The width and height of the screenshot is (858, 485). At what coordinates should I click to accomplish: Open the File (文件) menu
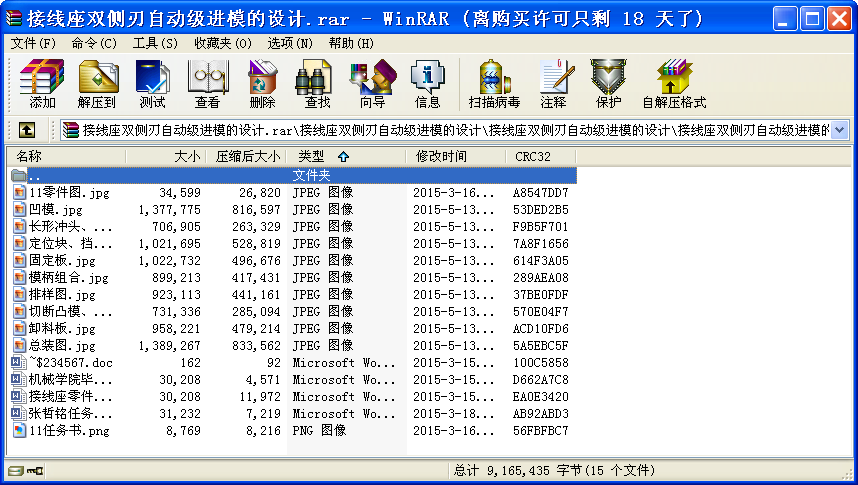coord(34,43)
